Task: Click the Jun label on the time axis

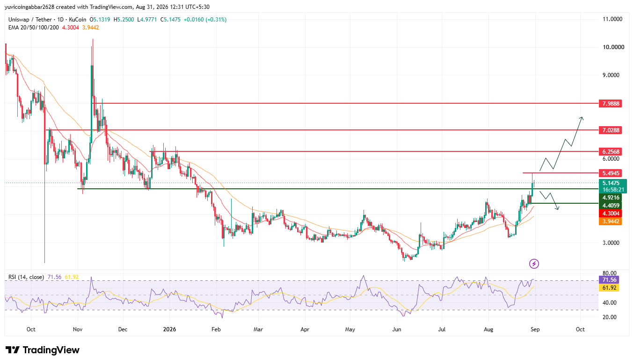Action: (x=397, y=329)
